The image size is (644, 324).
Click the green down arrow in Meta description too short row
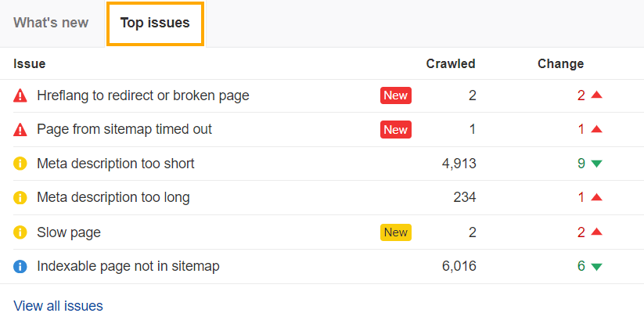[597, 164]
